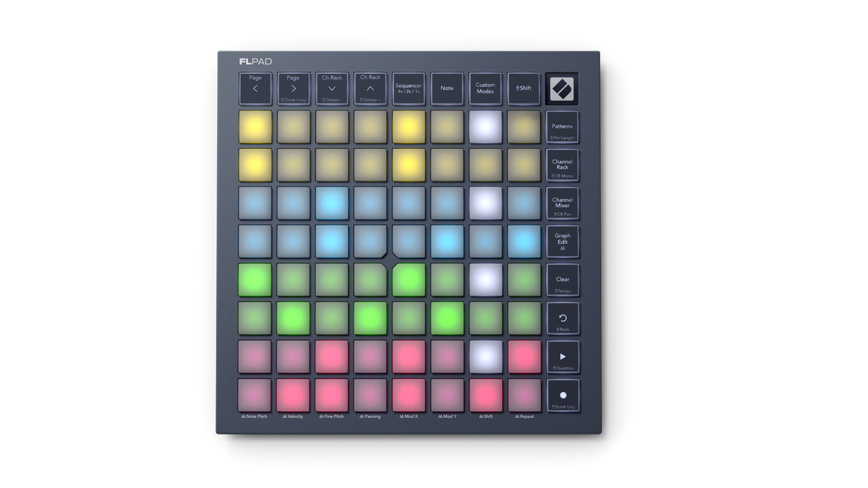Tap the pad above the Repeat label
This screenshot has width=868, height=488.
524,395
